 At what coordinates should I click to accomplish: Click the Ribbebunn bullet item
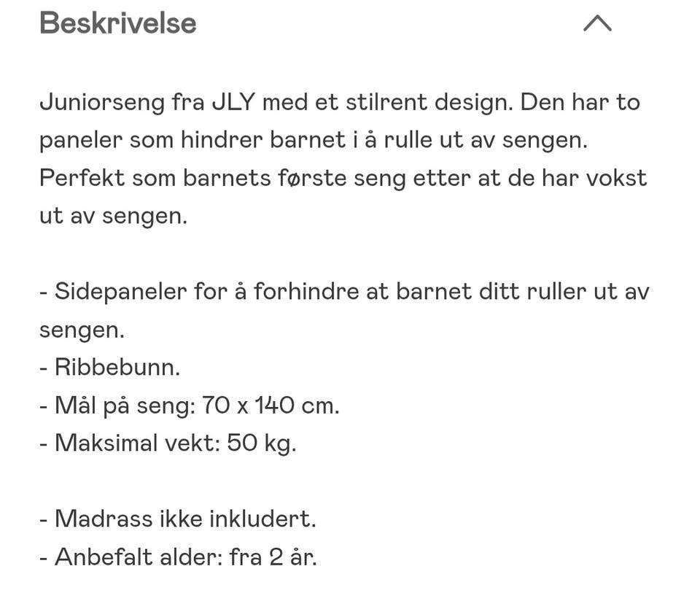(110, 368)
